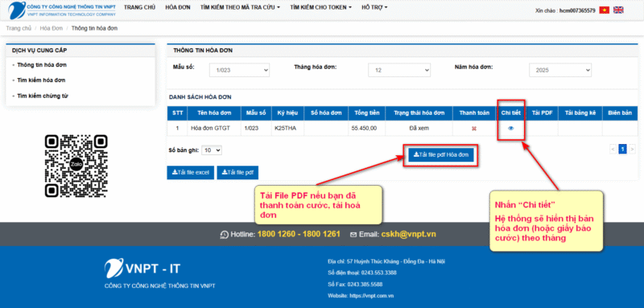644x308 pixels.
Task: Open the Mẫu số dropdown
Action: point(239,70)
